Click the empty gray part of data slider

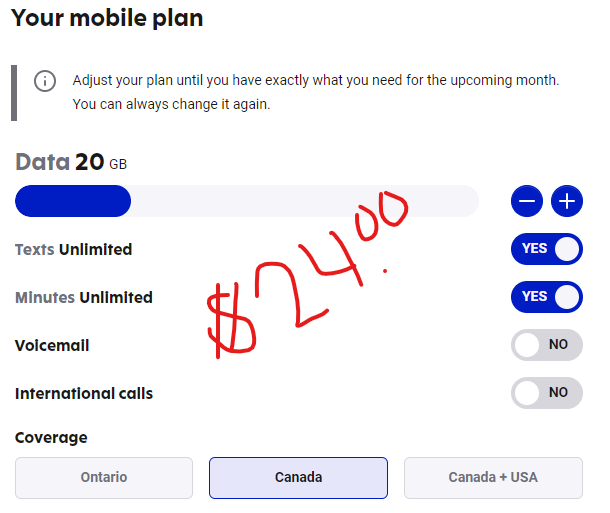[305, 201]
